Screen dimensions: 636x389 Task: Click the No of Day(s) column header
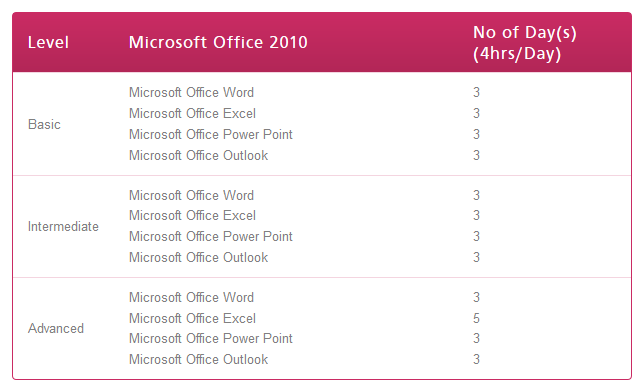point(525,43)
